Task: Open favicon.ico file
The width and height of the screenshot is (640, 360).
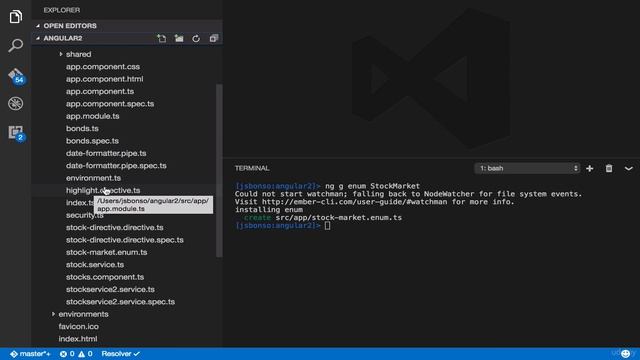Action: (78, 326)
